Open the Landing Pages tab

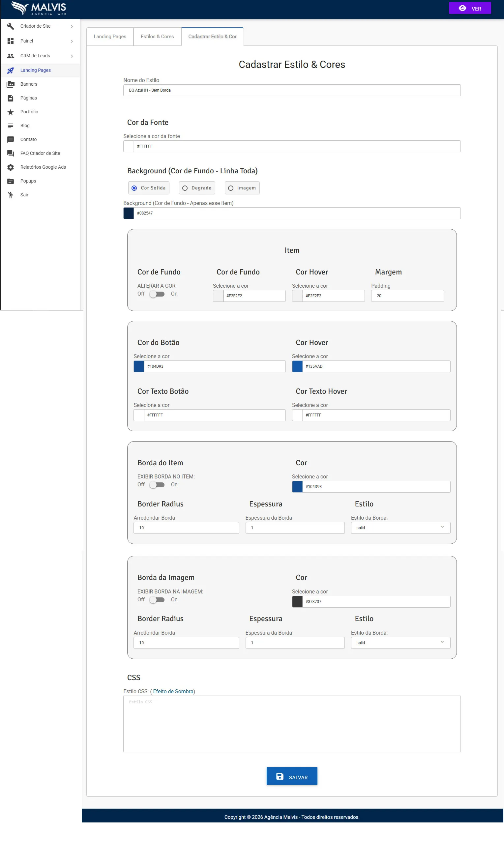[110, 37]
